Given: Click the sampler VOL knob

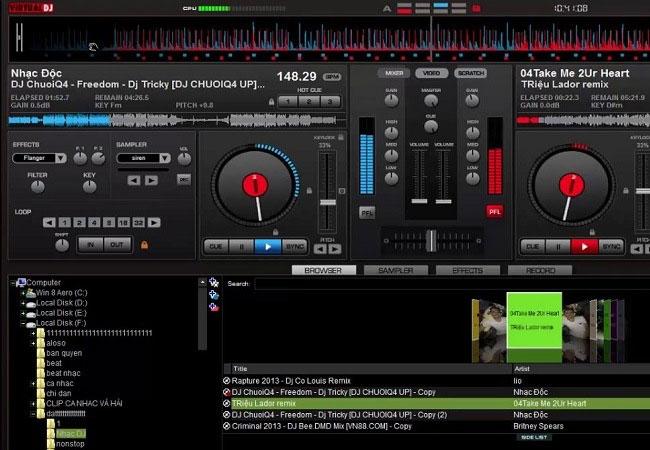Looking at the screenshot, I should pyautogui.click(x=184, y=159).
